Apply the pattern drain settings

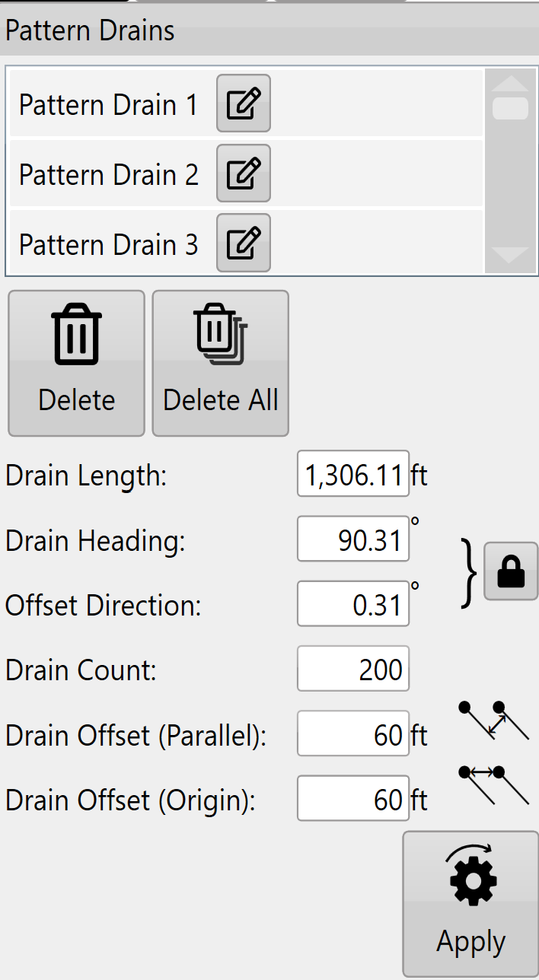point(470,904)
